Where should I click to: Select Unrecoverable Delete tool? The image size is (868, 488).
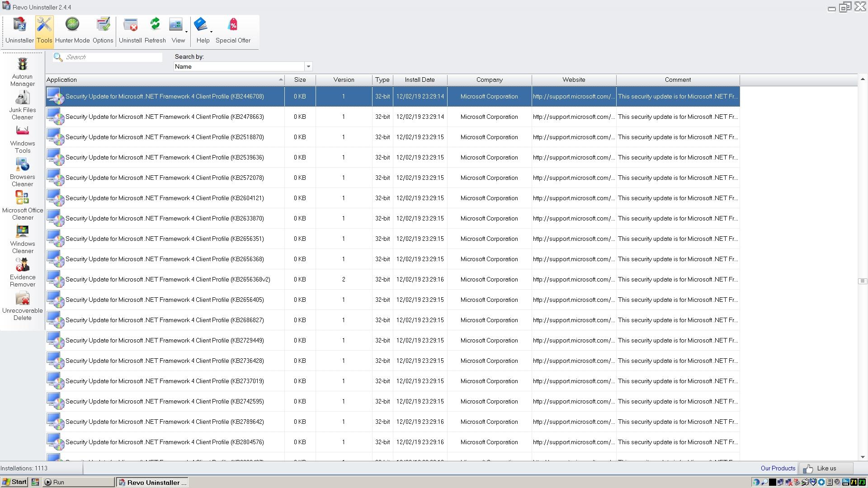[23, 305]
